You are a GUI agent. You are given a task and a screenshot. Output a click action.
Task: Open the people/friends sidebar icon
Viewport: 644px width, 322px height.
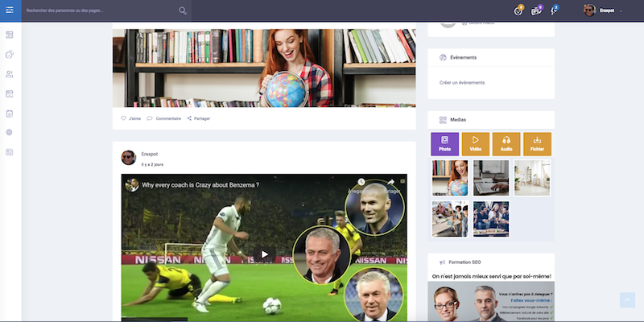10,74
